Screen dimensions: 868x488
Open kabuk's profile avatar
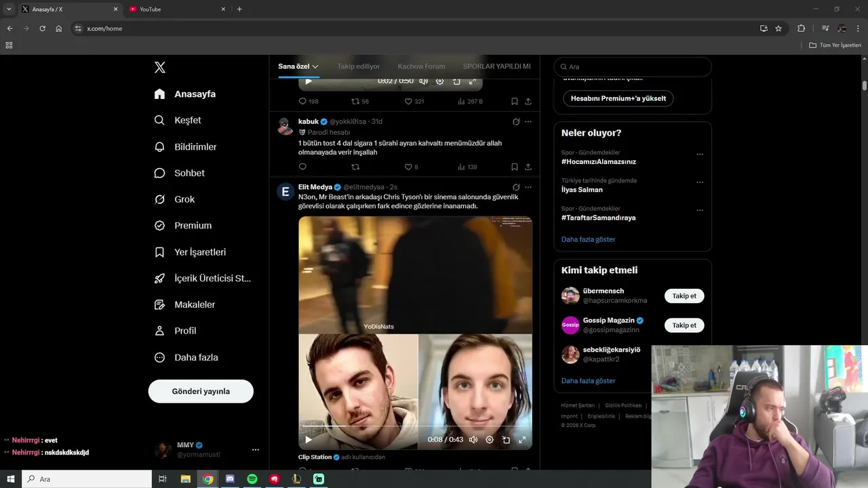[x=285, y=126]
